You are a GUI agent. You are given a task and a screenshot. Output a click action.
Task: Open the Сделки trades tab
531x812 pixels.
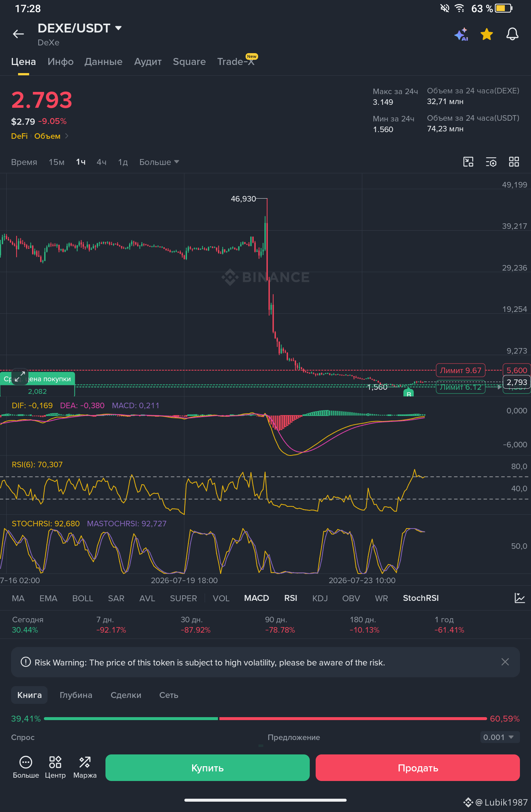pyautogui.click(x=126, y=695)
